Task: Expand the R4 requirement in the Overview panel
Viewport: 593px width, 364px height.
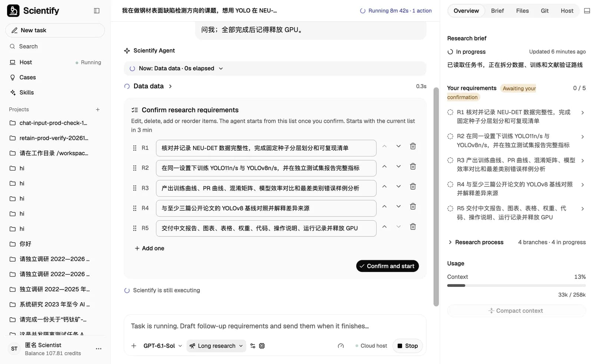Action: pyautogui.click(x=583, y=185)
